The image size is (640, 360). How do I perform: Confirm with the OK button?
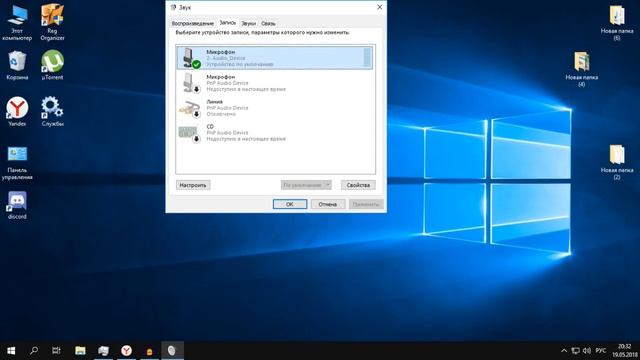pos(290,204)
